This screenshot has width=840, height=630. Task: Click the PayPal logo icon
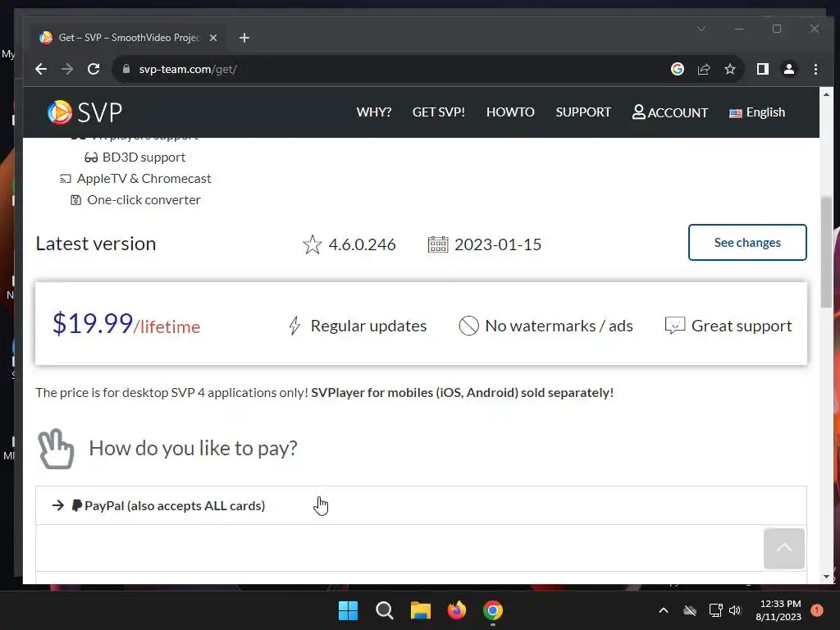(77, 505)
